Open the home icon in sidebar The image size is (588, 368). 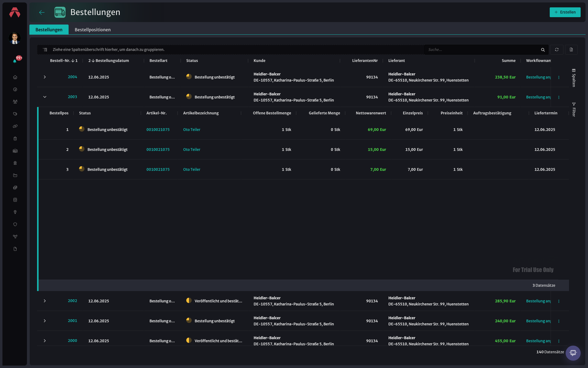(x=15, y=77)
